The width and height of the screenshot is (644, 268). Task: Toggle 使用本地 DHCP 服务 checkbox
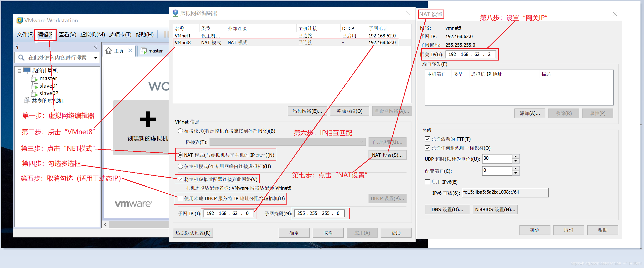(x=180, y=198)
